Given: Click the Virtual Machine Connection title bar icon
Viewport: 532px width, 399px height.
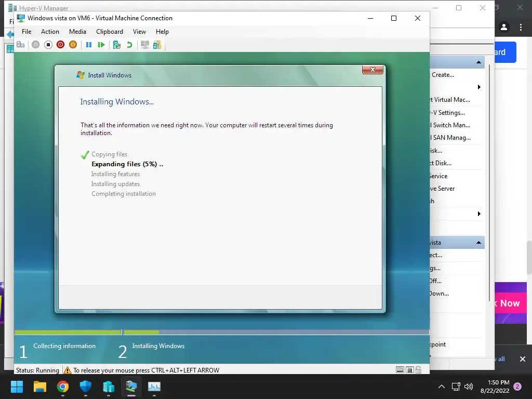Looking at the screenshot, I should click(21, 18).
